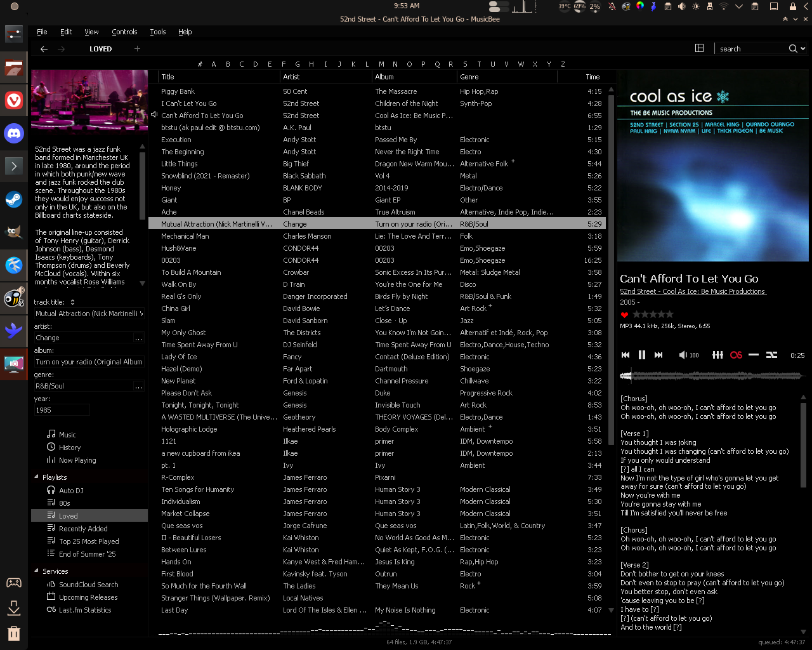Open the genre field's ellipsis button

coord(138,386)
